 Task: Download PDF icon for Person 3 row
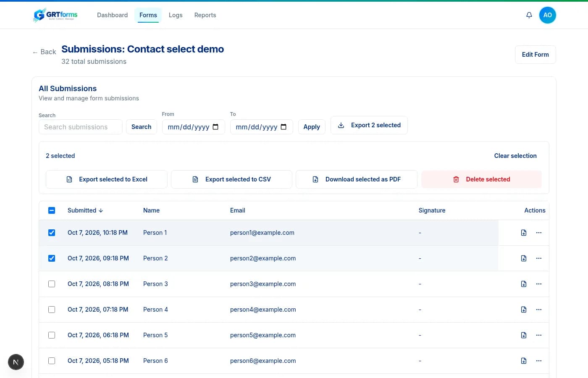(524, 284)
